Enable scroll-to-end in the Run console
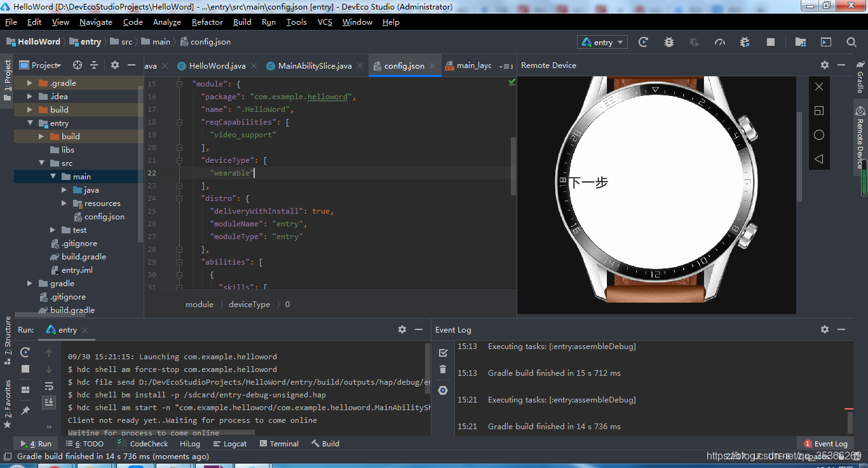Viewport: 868px width, 468px height. tap(50, 402)
